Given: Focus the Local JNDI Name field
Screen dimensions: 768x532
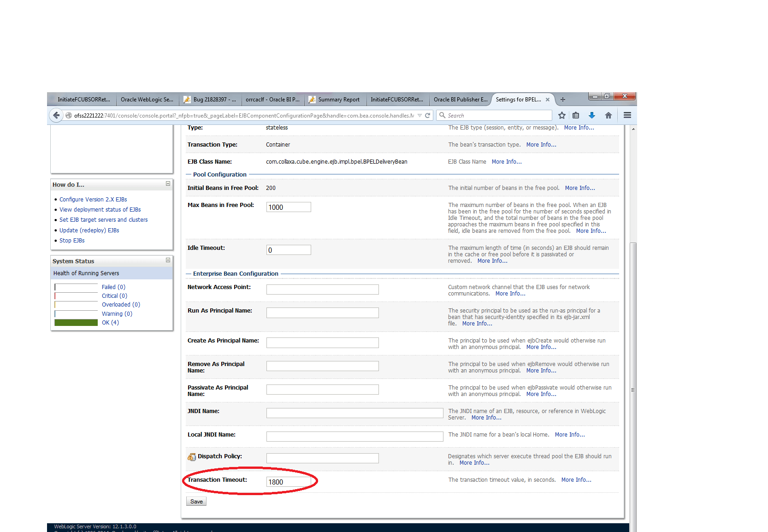Looking at the screenshot, I should coord(355,437).
